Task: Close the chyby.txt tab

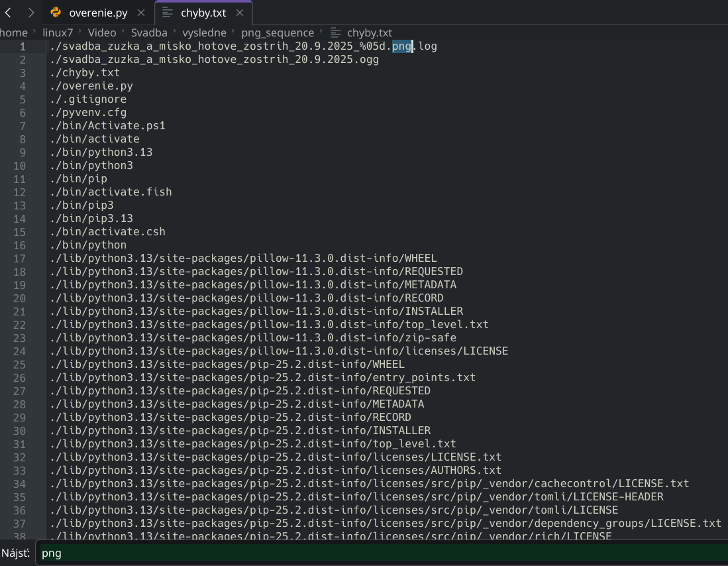Action: click(x=239, y=13)
